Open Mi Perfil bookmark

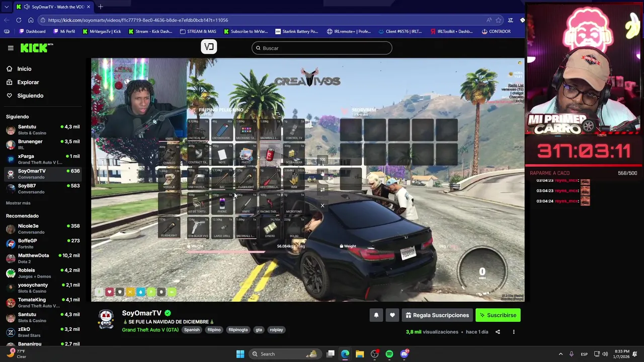point(63,31)
